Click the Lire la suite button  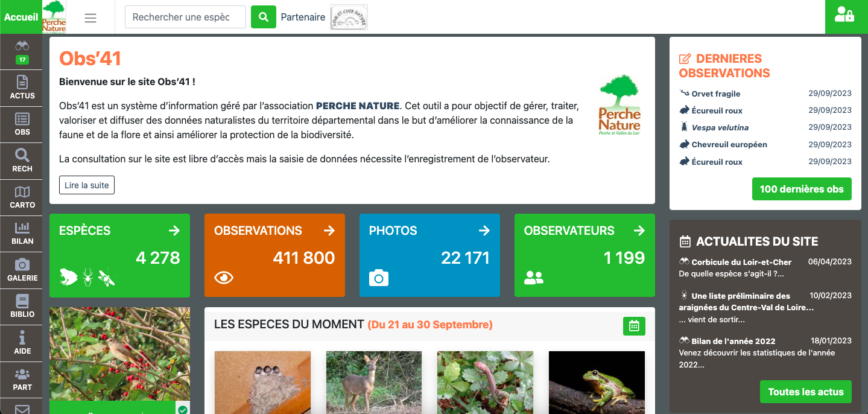(87, 185)
